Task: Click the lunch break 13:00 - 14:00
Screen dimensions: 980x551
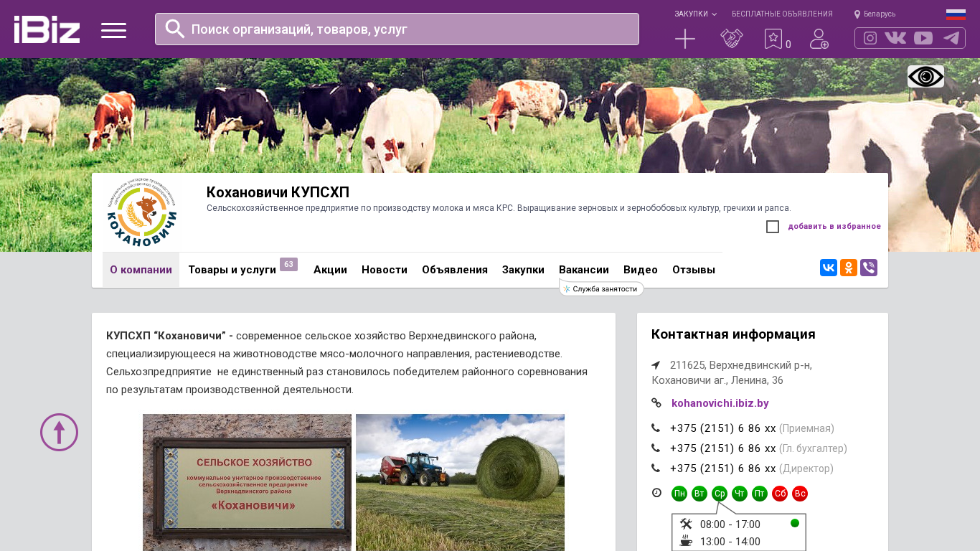Action: point(730,542)
